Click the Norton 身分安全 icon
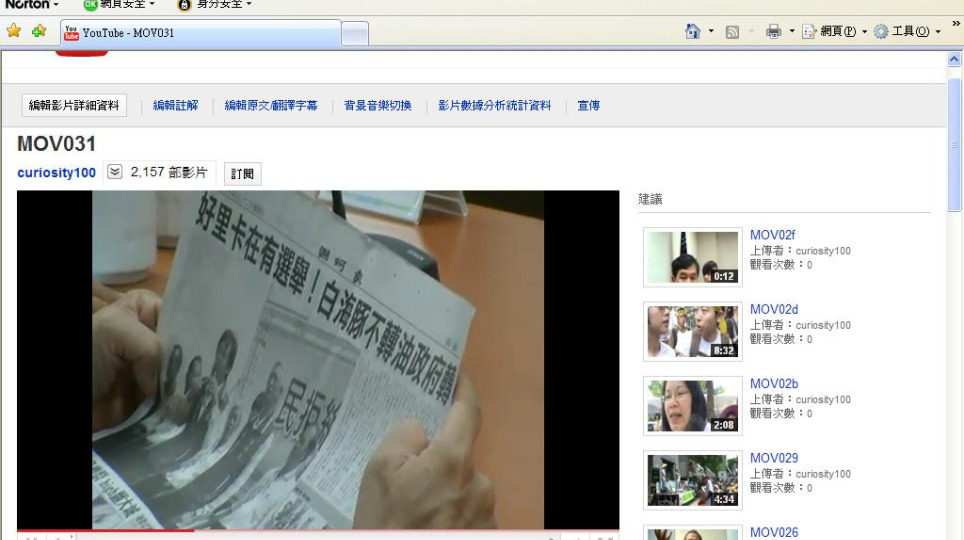 pos(184,5)
